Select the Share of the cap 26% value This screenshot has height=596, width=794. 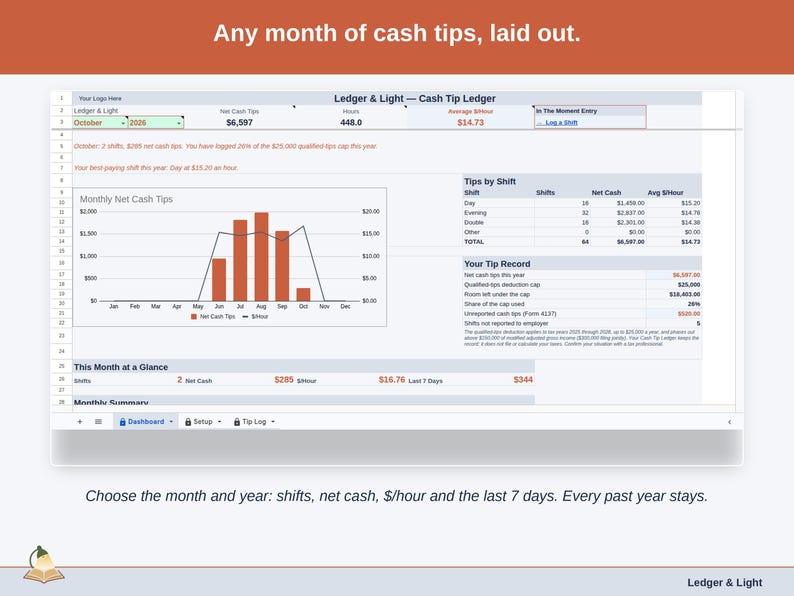pyautogui.click(x=694, y=304)
